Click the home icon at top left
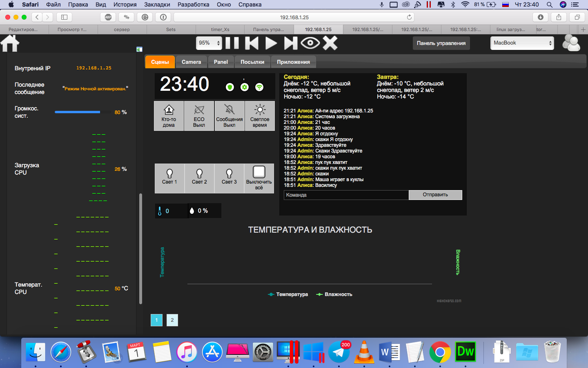This screenshot has height=368, width=588. pyautogui.click(x=10, y=43)
